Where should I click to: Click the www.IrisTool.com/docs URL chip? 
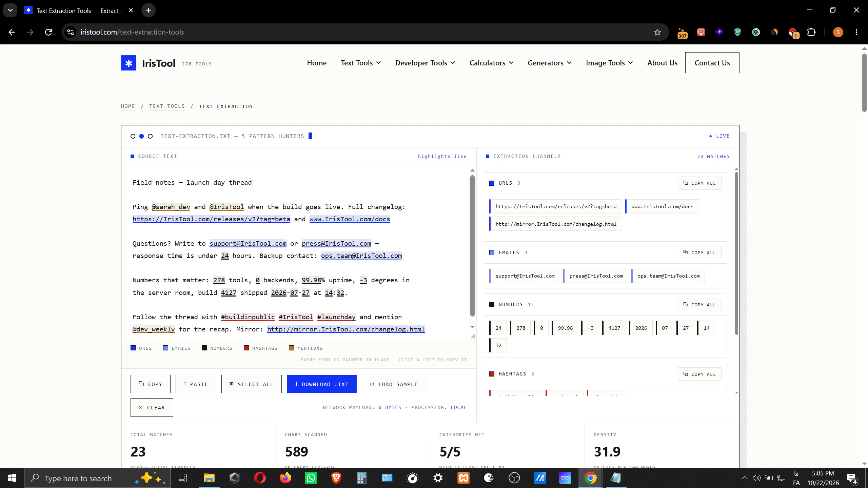pyautogui.click(x=662, y=207)
